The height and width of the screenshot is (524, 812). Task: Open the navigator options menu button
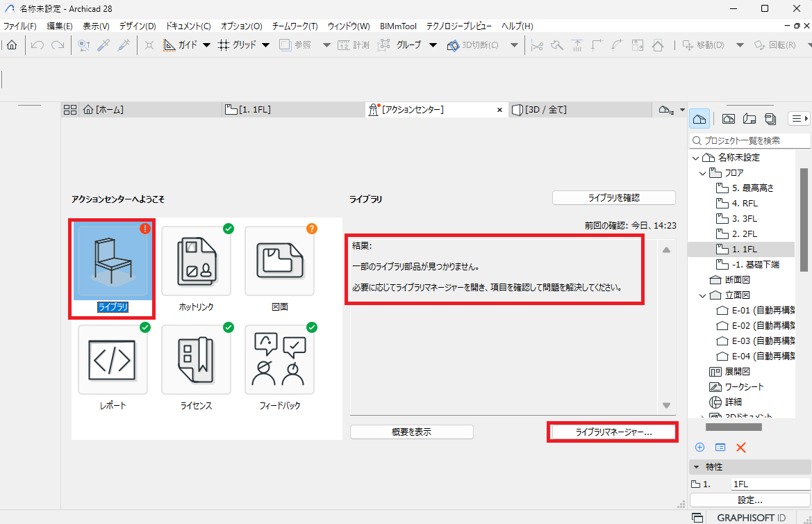coord(798,119)
